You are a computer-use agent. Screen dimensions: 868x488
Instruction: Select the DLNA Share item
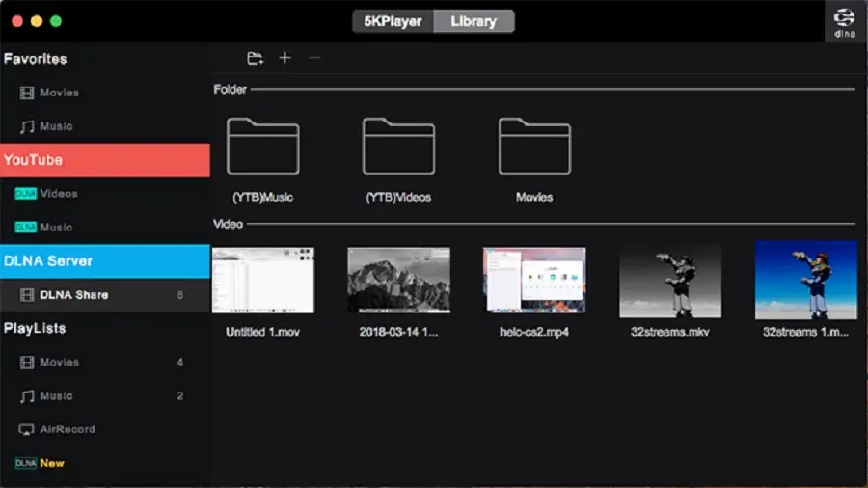(x=105, y=295)
